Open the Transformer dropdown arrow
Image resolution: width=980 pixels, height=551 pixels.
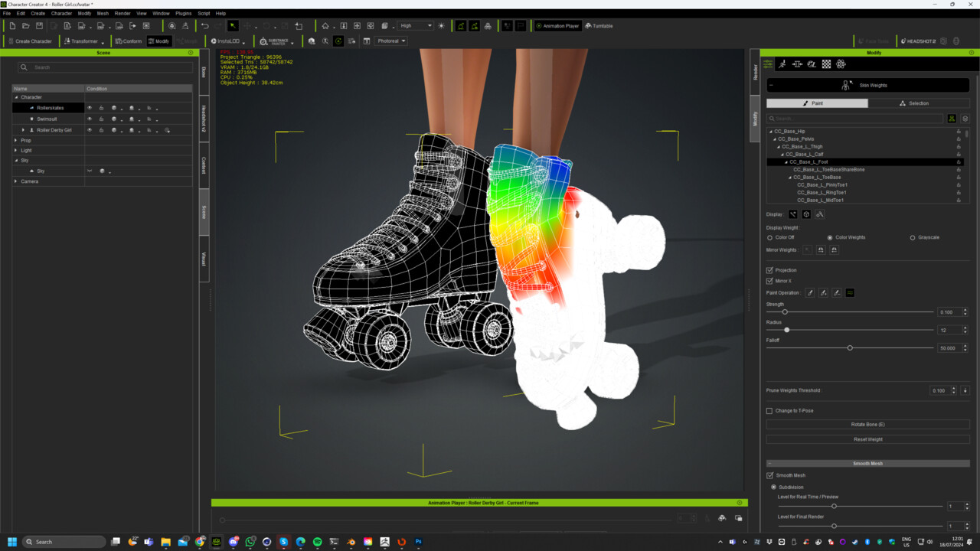pyautogui.click(x=103, y=42)
